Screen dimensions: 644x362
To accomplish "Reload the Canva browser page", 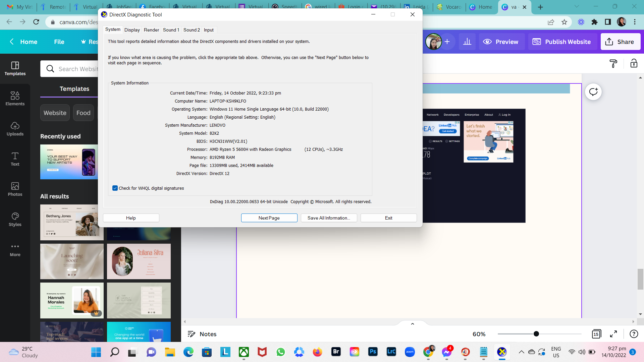I will (36, 22).
